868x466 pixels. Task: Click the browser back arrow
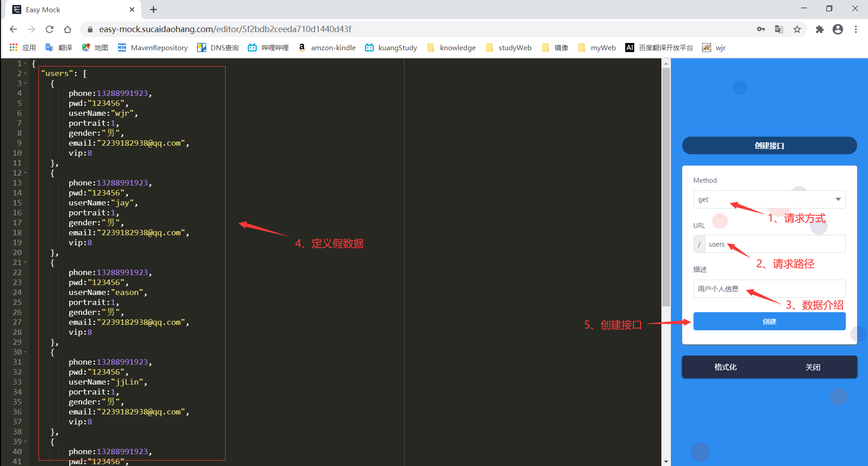13,29
